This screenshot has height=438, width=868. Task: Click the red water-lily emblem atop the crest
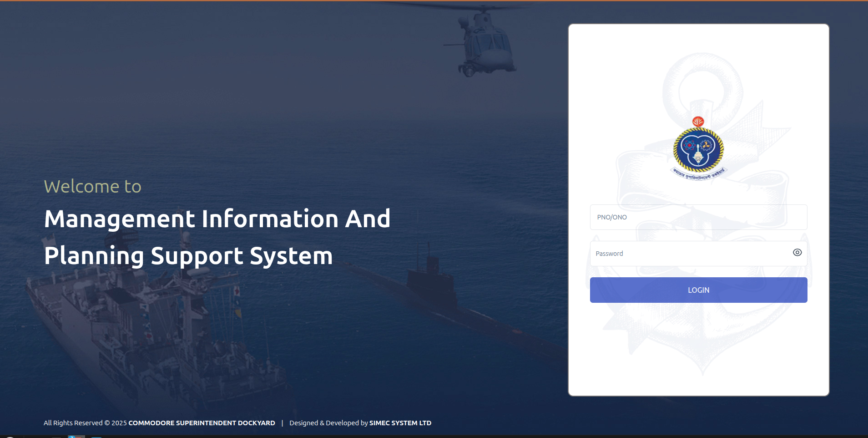coord(698,122)
